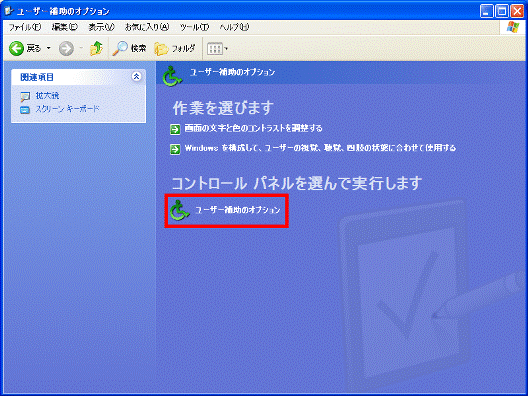Click the 関連項目 panel header text

tap(37, 77)
